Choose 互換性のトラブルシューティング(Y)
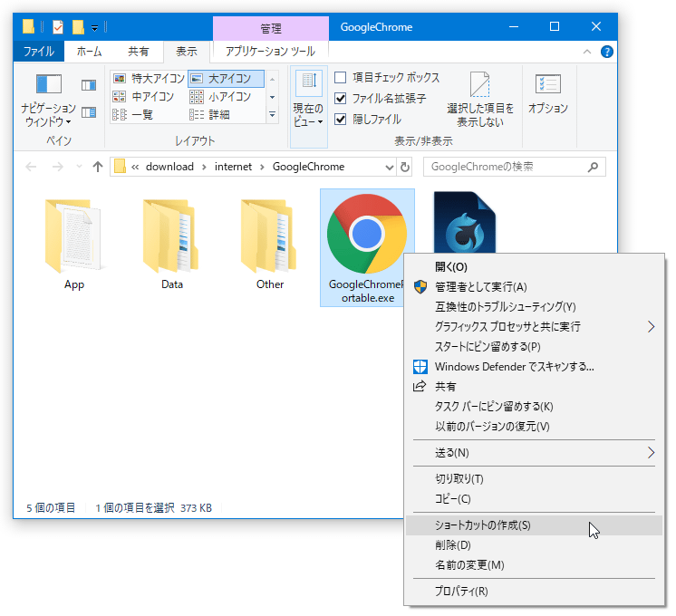Screen dimensions: 676x616 pyautogui.click(x=534, y=306)
